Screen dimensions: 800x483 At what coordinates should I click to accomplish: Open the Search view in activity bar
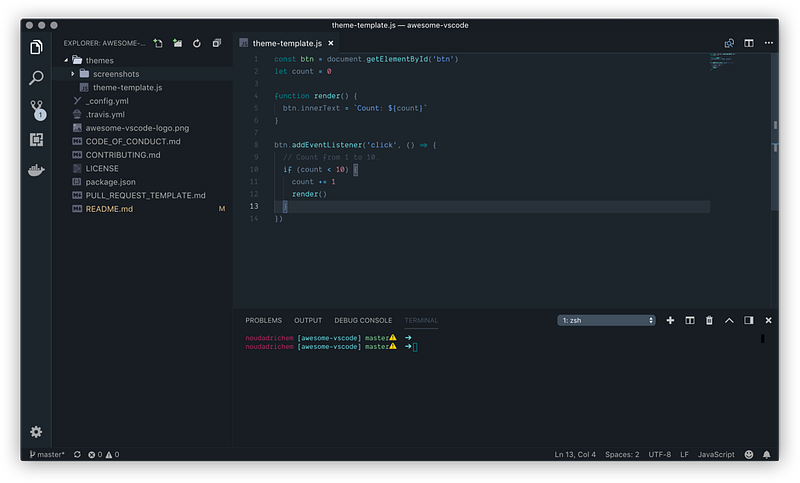point(36,78)
